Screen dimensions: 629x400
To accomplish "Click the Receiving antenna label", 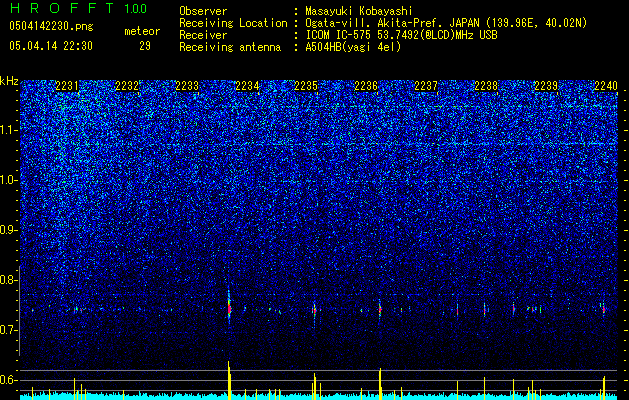I will (230, 47).
